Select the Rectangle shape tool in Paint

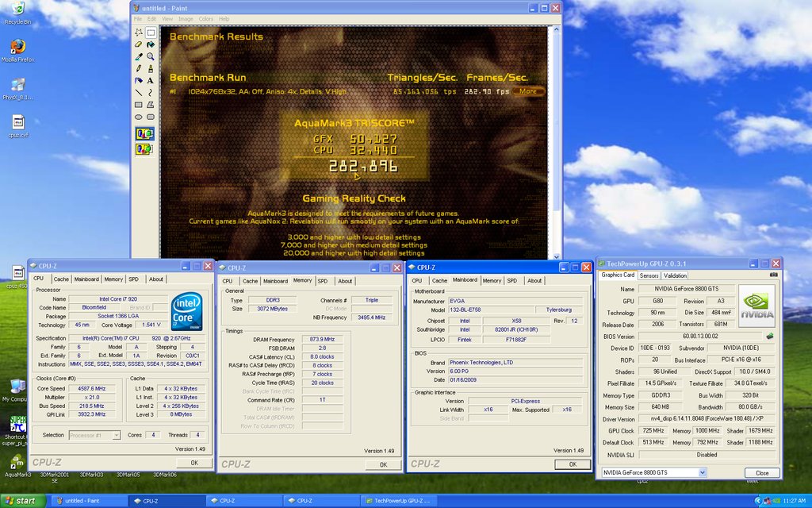point(139,105)
